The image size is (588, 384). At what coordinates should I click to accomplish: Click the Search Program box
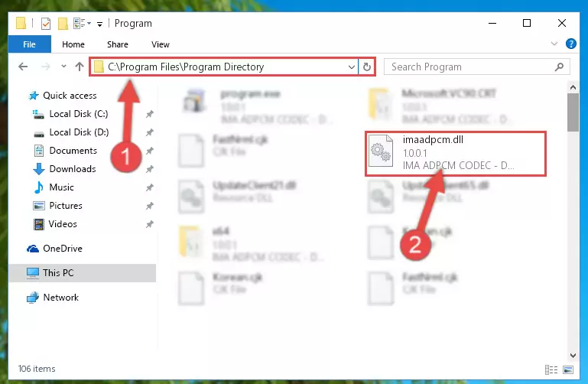[x=476, y=67]
